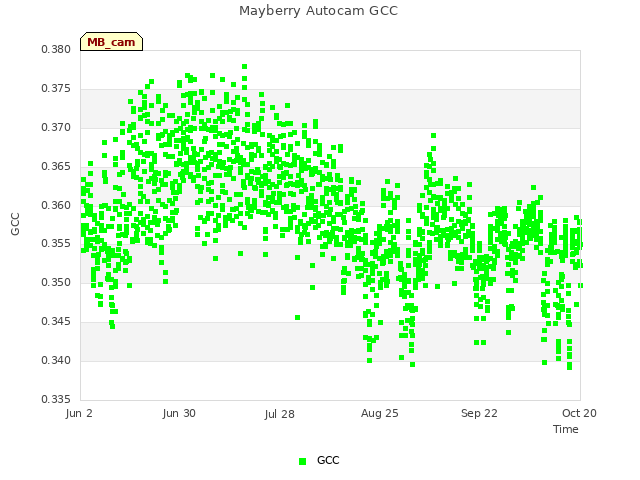Click the Jul 28 x-axis label
The width and height of the screenshot is (640, 480).
280,414
